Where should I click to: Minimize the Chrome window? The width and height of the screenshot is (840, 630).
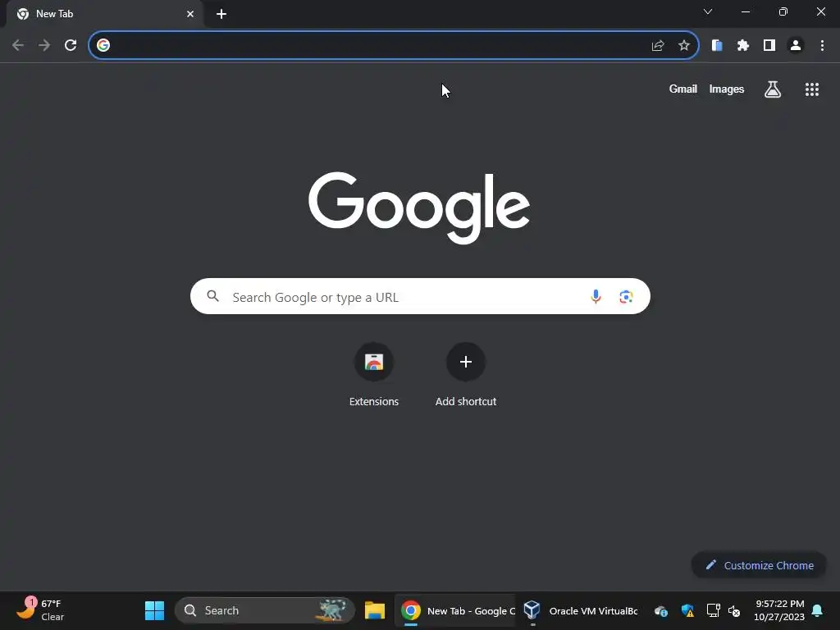[x=746, y=11]
